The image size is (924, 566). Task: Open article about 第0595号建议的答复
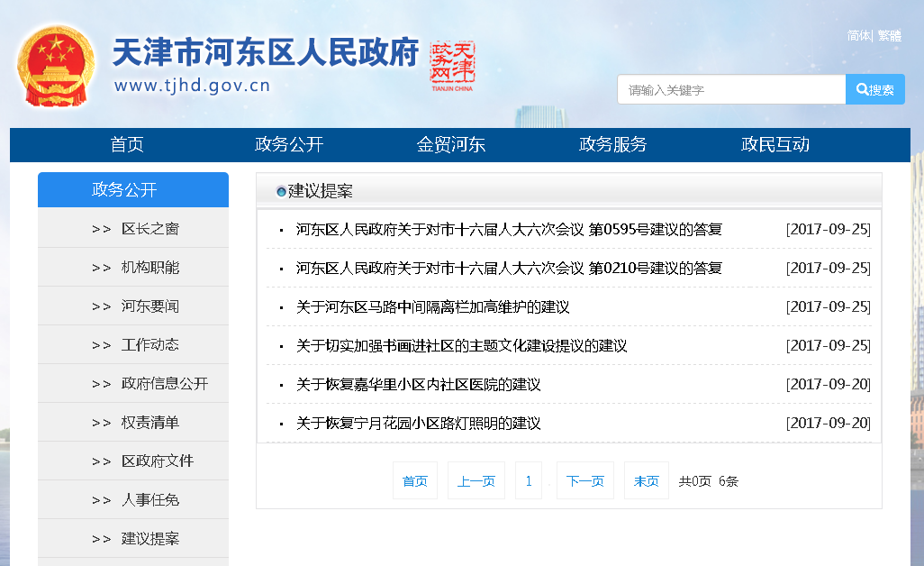(509, 230)
